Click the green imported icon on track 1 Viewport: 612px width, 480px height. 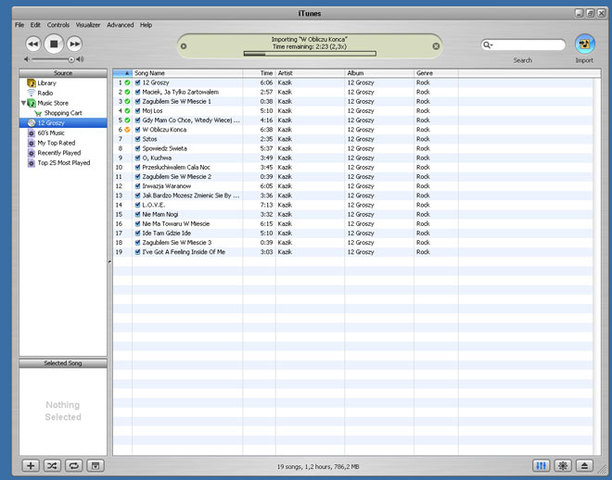(x=127, y=83)
